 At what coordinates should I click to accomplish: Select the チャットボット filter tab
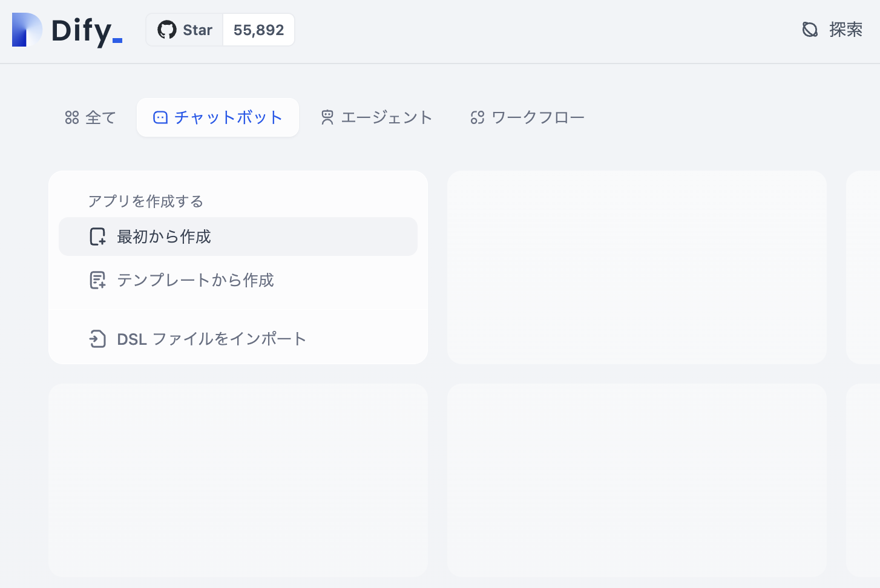point(217,117)
